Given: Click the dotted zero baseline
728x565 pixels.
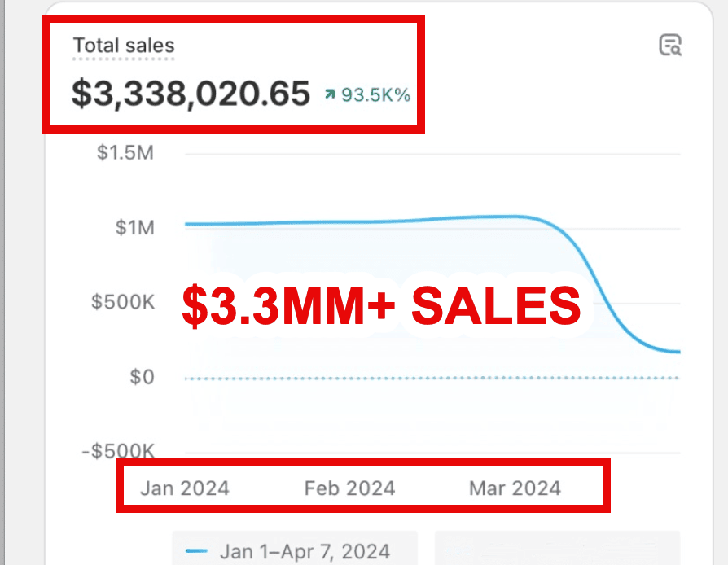Looking at the screenshot, I should tap(432, 378).
